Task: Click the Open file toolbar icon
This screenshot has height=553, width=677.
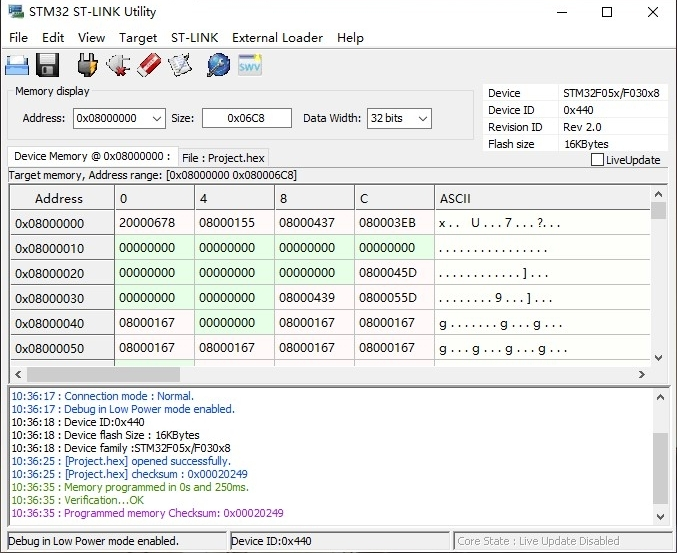Action: [x=17, y=66]
